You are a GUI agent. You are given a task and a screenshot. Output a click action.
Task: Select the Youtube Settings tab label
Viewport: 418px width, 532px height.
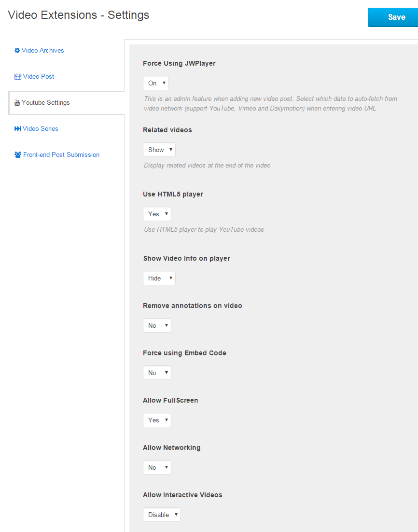46,103
